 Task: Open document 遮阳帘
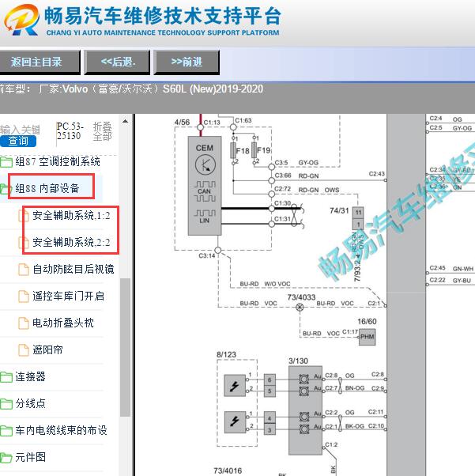(x=47, y=349)
